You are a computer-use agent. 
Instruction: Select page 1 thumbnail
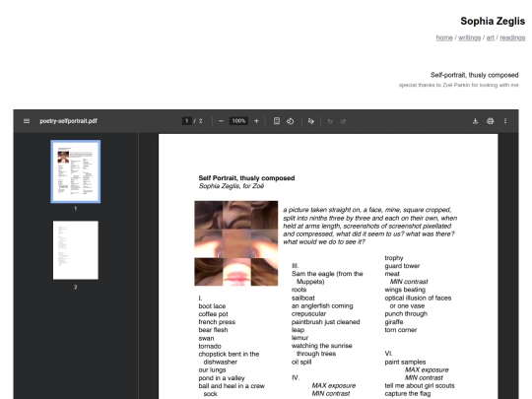point(75,171)
